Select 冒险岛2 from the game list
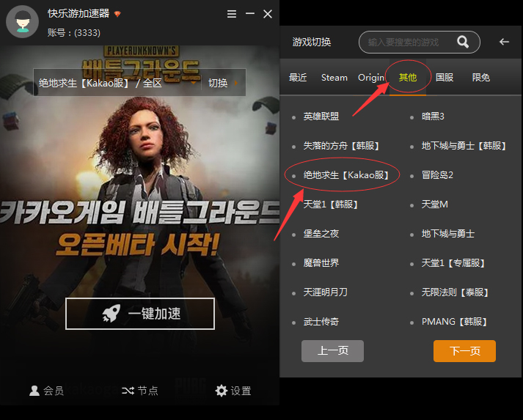Screen dimensions: 523x420 coord(437,175)
